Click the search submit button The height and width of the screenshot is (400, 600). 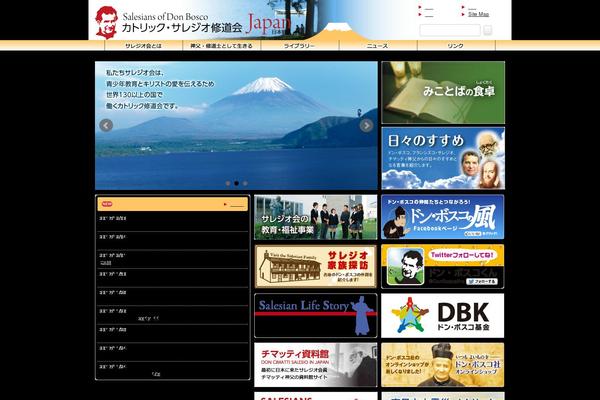click(x=488, y=30)
